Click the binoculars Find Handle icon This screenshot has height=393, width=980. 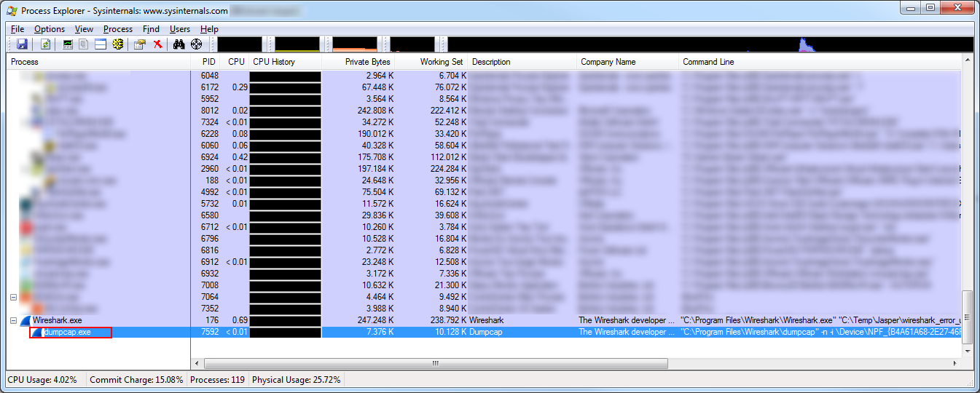(179, 44)
